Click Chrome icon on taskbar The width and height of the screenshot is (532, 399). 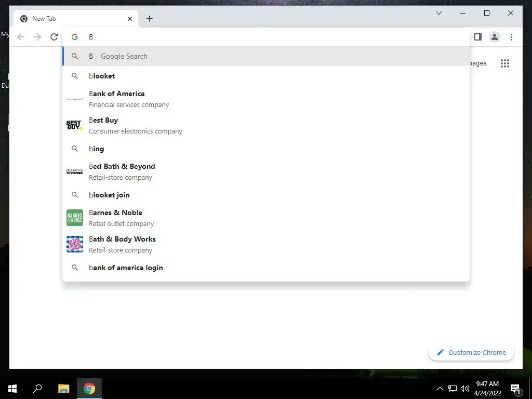coord(89,389)
